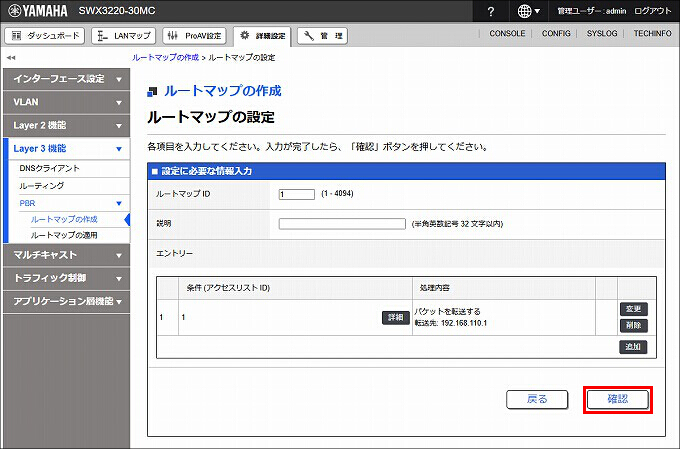The image size is (680, 449).
Task: Follow the ルートマップの作成 breadcrumb link
Action: pos(165,57)
